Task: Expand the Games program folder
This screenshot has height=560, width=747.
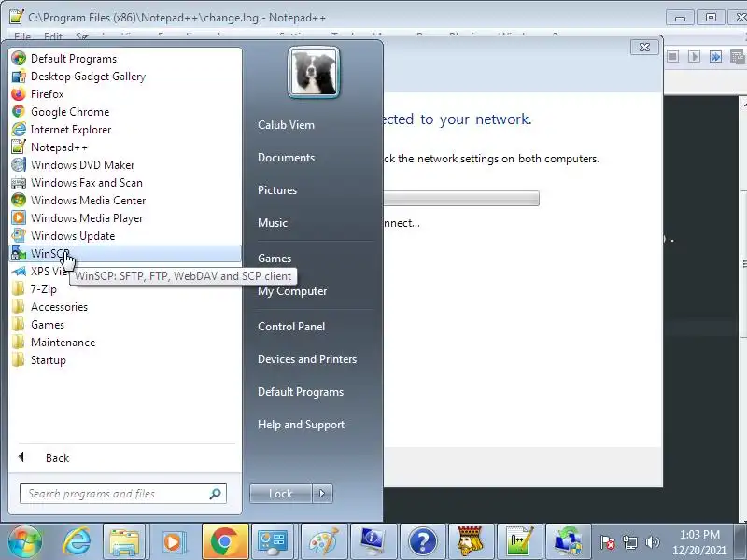Action: pyautogui.click(x=125, y=324)
